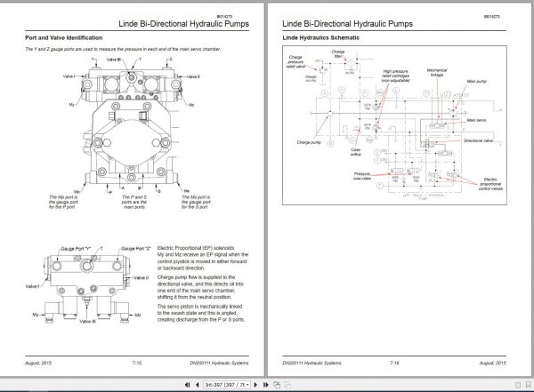The image size is (534, 392).
Task: Click the 'Directional valve' schematic label
Action: tap(478, 140)
